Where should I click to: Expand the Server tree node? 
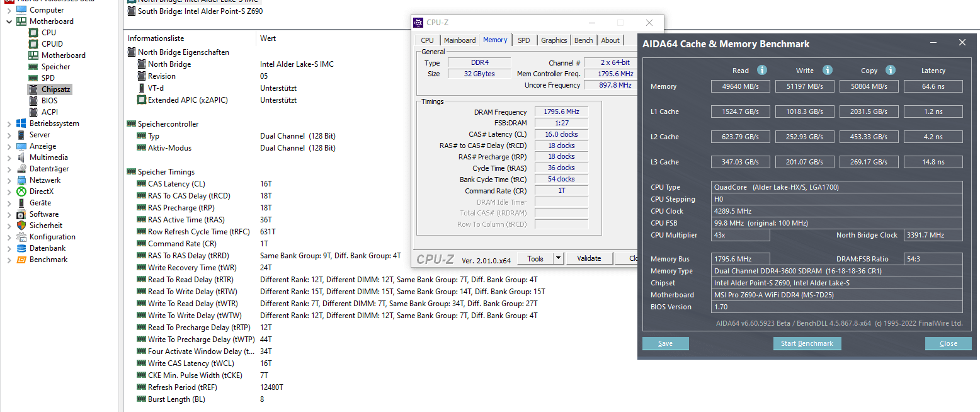pos(9,135)
